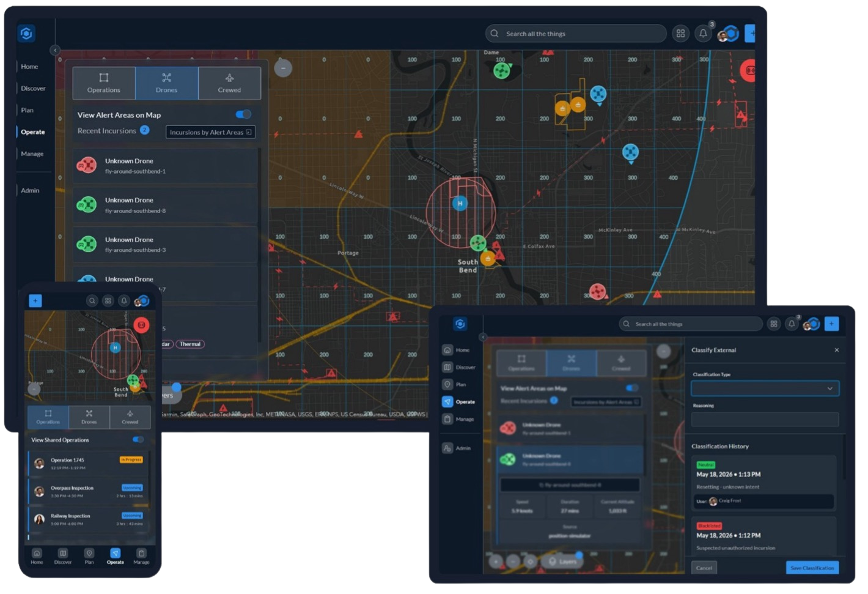Select Operate in the main desktop sidebar
The image size is (868, 594).
33,132
